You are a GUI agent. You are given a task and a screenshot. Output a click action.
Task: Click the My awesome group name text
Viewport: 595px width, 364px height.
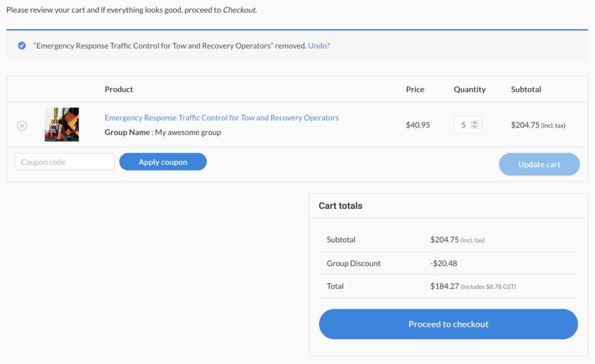tap(188, 132)
